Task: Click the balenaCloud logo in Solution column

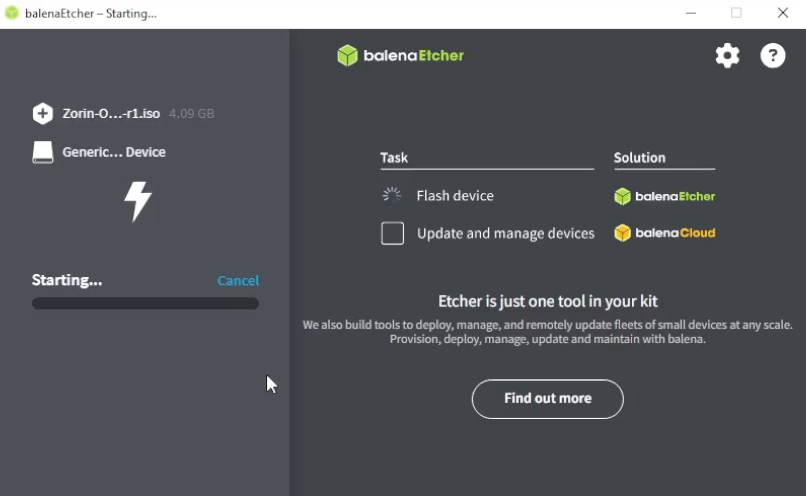Action: point(665,233)
